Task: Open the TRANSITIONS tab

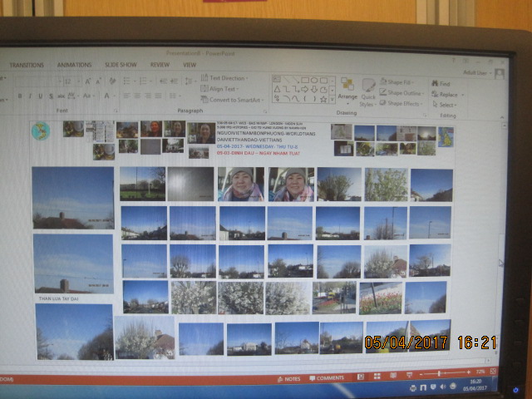Action: click(x=27, y=65)
